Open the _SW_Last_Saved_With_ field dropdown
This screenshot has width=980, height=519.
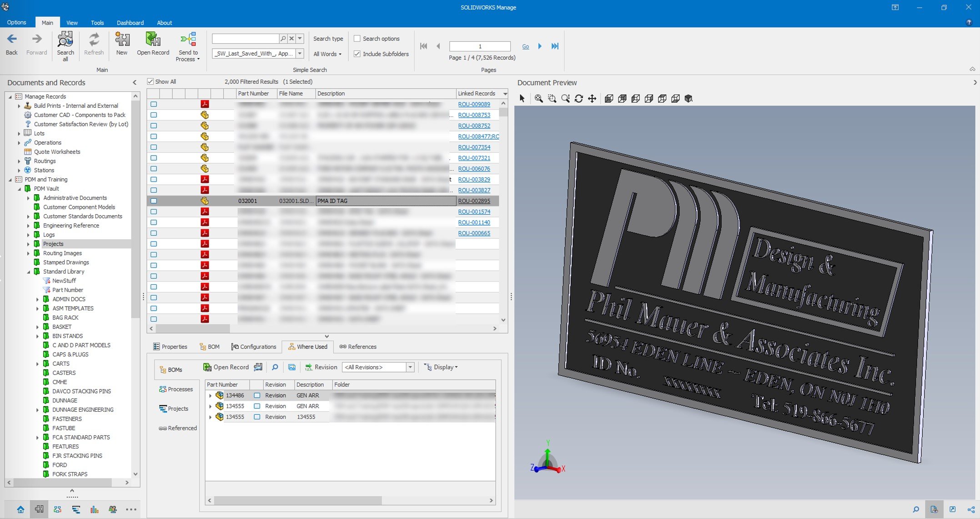pyautogui.click(x=300, y=53)
